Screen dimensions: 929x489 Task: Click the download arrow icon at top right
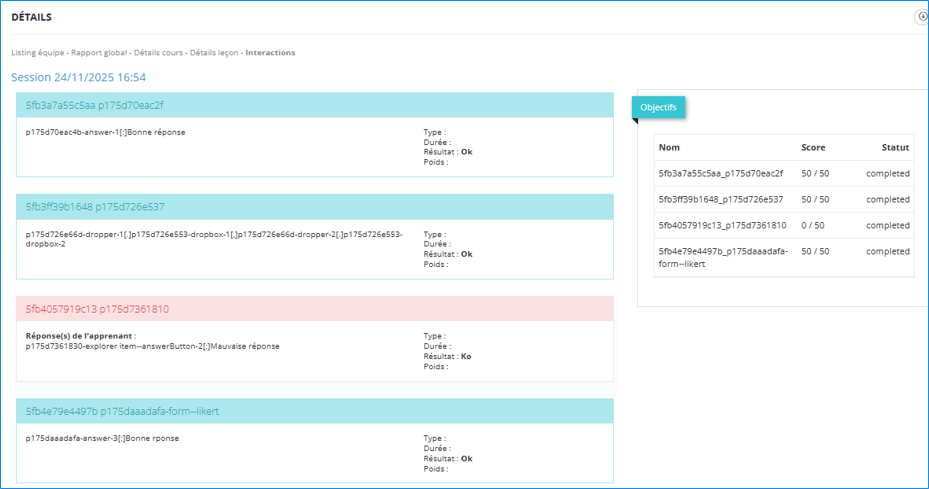[x=922, y=17]
